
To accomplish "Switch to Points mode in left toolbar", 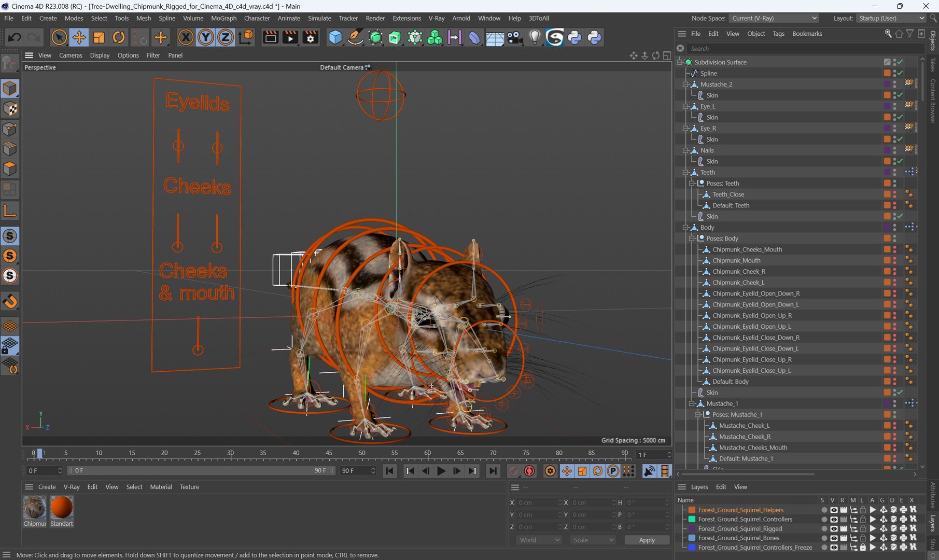I will coord(10,129).
